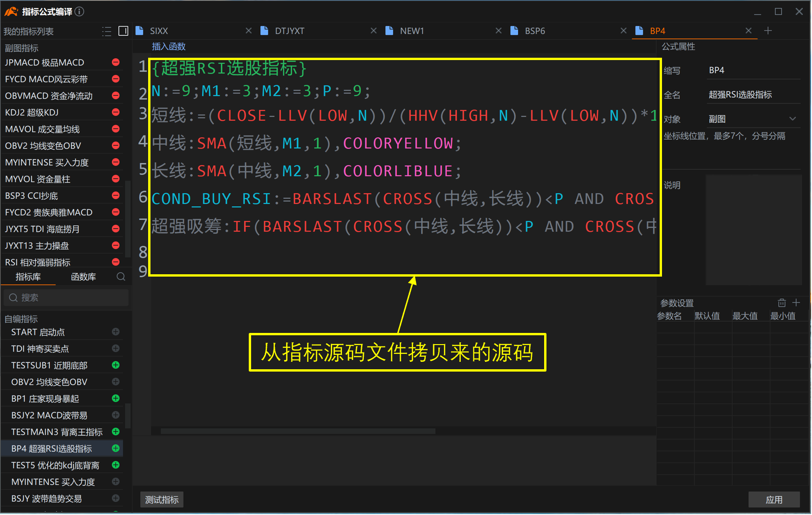Switch to the NEW1 formula tab

coord(412,31)
